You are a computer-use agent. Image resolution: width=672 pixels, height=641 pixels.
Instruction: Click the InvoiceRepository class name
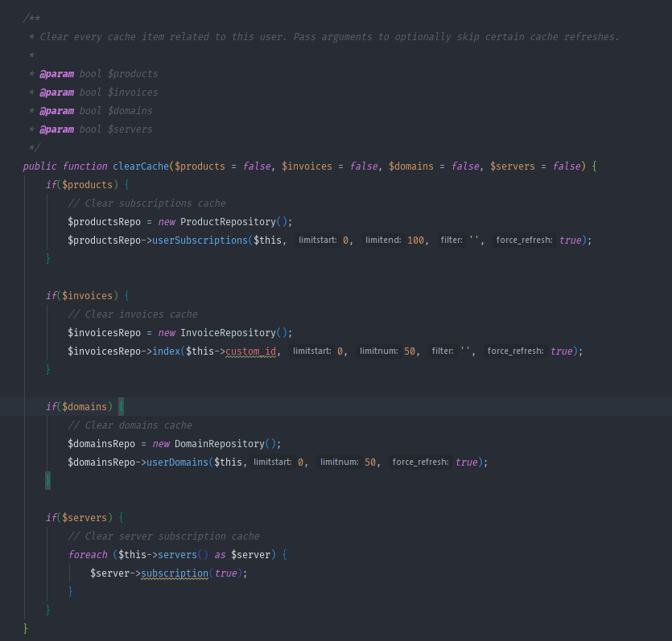(229, 333)
